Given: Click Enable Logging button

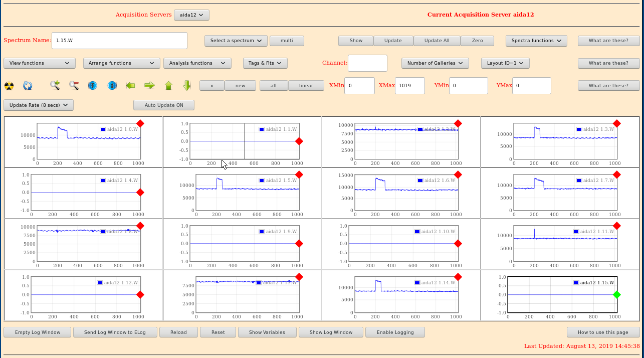Looking at the screenshot, I should (x=395, y=332).
